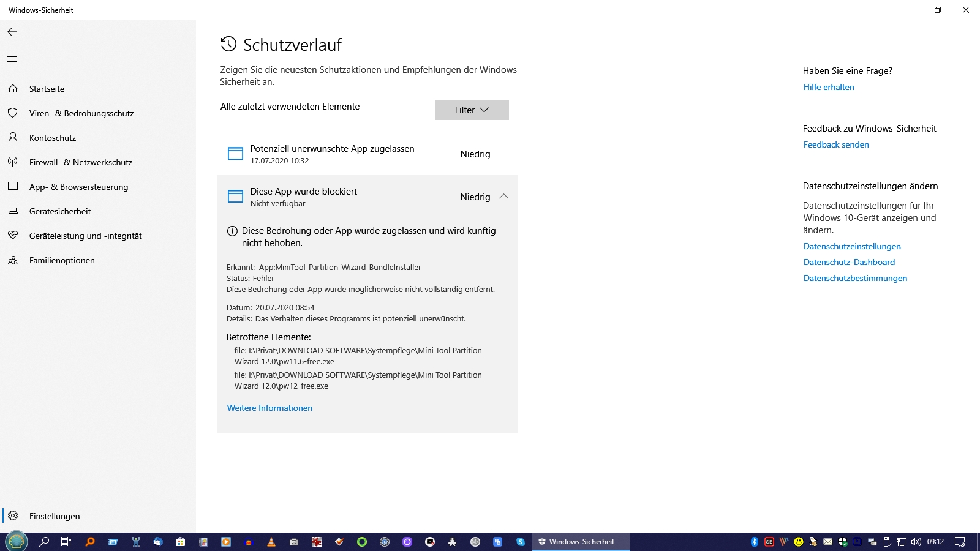Click the Windows-Sicherheit taskbar button
Screen dimensions: 980x551
pos(581,542)
